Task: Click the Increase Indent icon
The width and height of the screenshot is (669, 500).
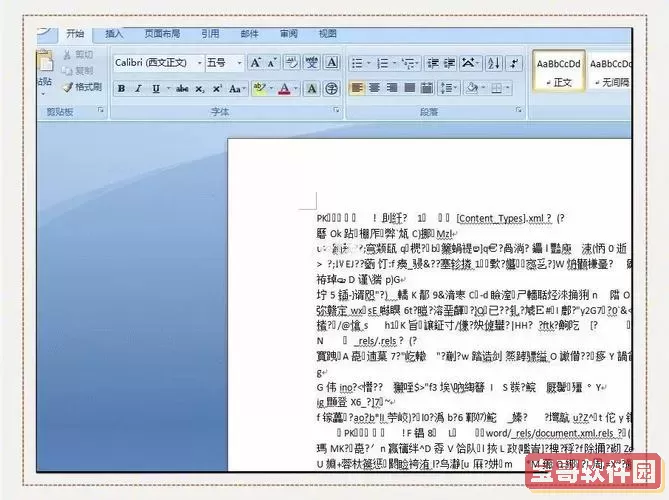Action: [449, 64]
